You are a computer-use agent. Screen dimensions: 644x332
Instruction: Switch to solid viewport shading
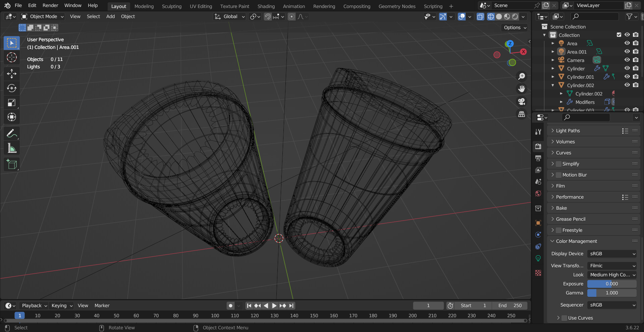tap(499, 16)
